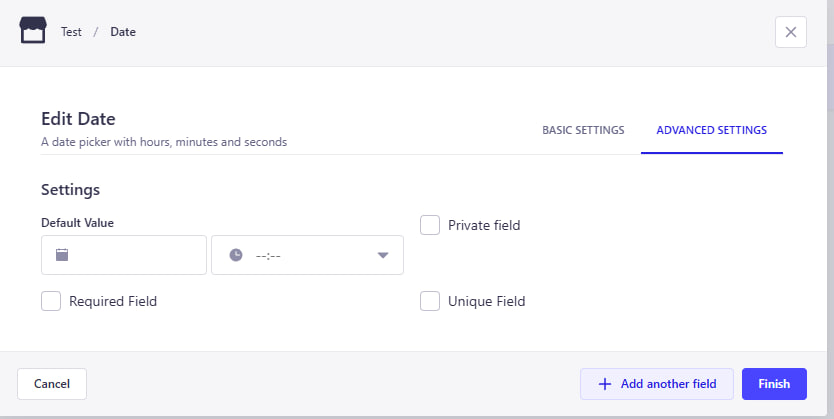Click the plus icon on Add another field
Image resolution: width=834 pixels, height=419 pixels.
click(605, 384)
